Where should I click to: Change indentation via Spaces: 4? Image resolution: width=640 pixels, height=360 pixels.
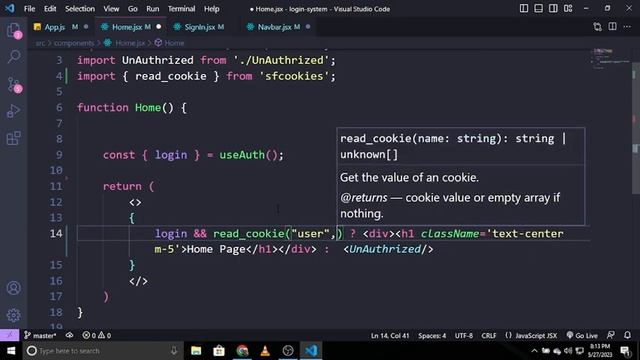click(x=432, y=336)
